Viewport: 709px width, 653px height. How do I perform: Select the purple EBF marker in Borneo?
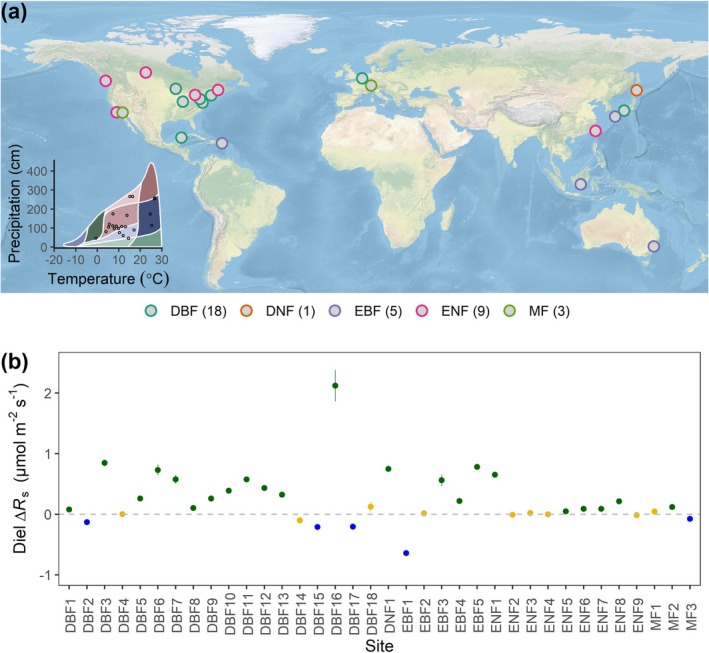click(581, 185)
